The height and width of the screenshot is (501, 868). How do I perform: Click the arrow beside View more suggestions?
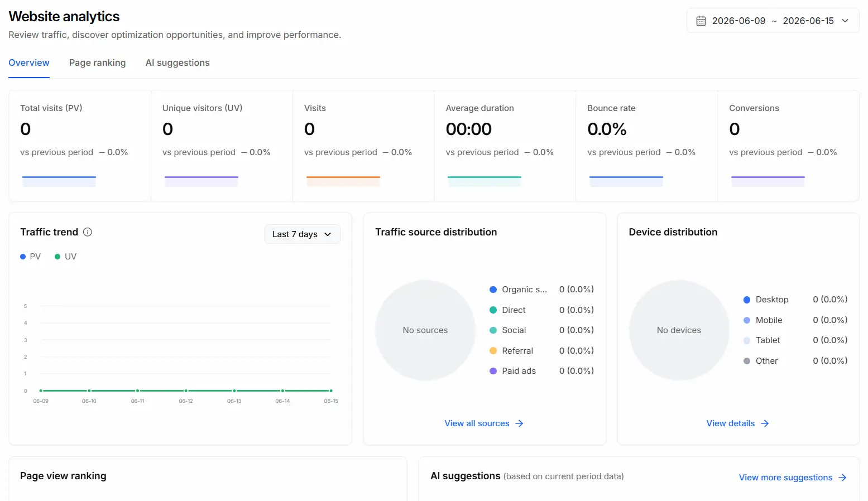(x=842, y=478)
